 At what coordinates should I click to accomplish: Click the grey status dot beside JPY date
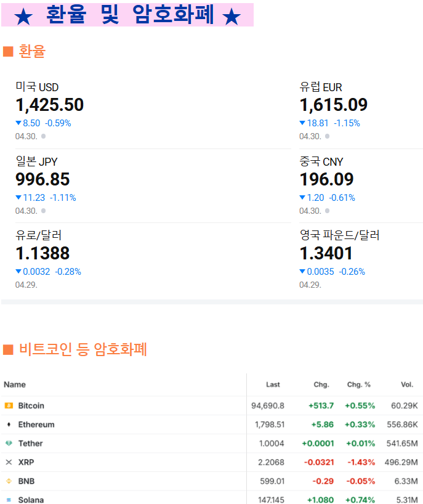[x=43, y=211]
